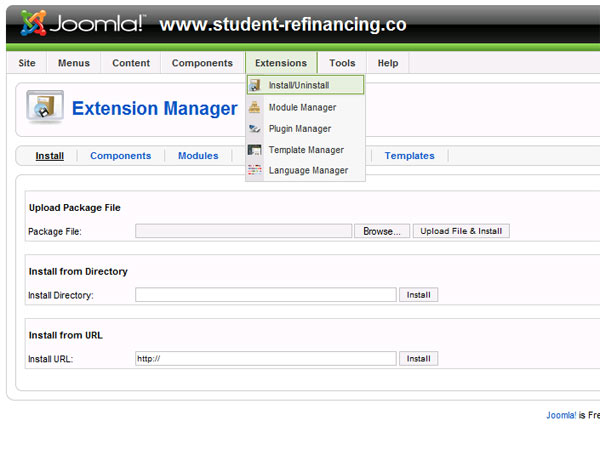Click the Install from Directory heading

[78, 271]
